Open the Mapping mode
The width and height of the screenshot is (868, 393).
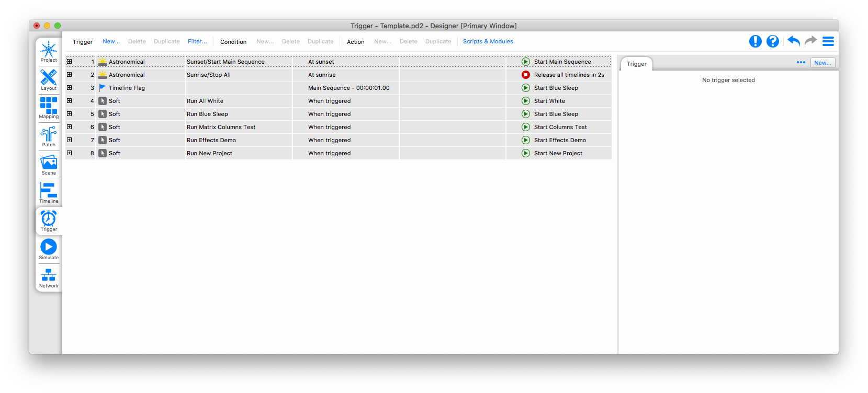point(49,108)
